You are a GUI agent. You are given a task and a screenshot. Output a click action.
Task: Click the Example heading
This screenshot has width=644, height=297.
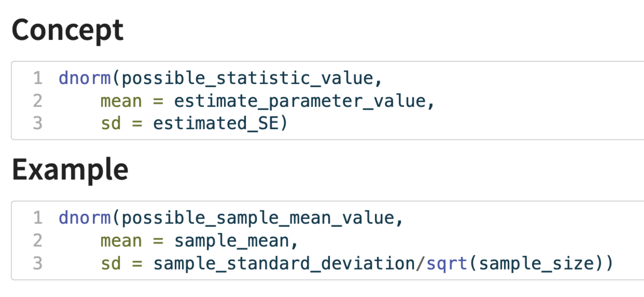point(70,169)
